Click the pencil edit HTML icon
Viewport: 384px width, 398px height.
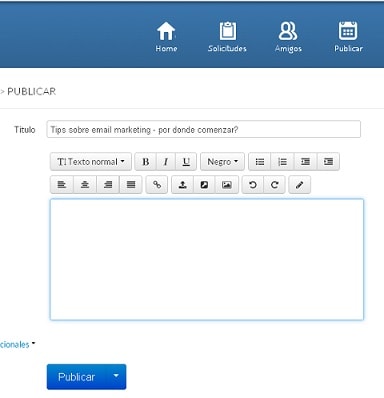299,185
